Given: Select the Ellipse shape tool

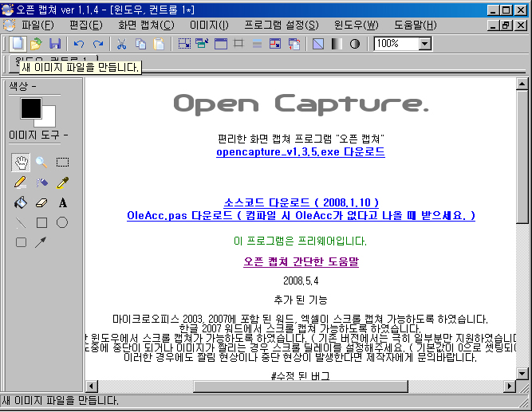Looking at the screenshot, I should [62, 223].
